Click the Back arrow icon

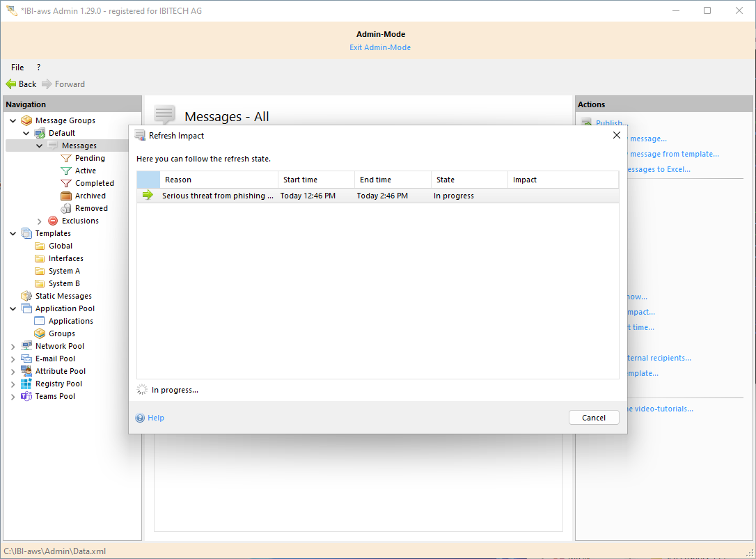click(x=10, y=84)
